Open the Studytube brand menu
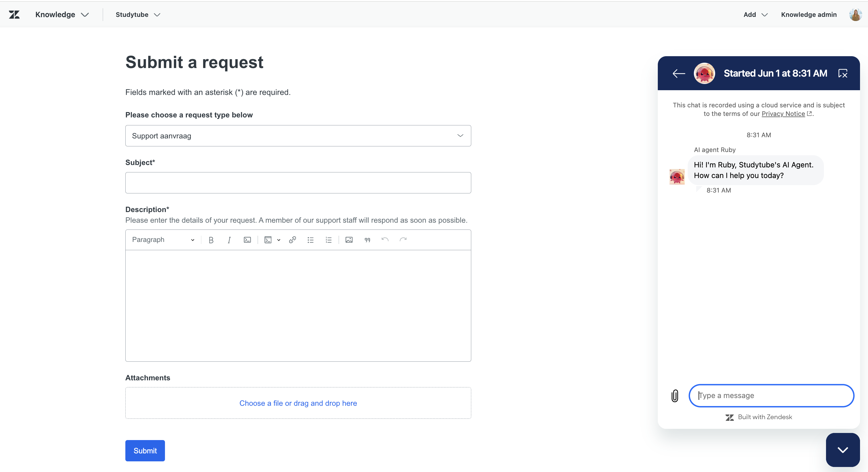The width and height of the screenshot is (868, 472). pyautogui.click(x=138, y=14)
